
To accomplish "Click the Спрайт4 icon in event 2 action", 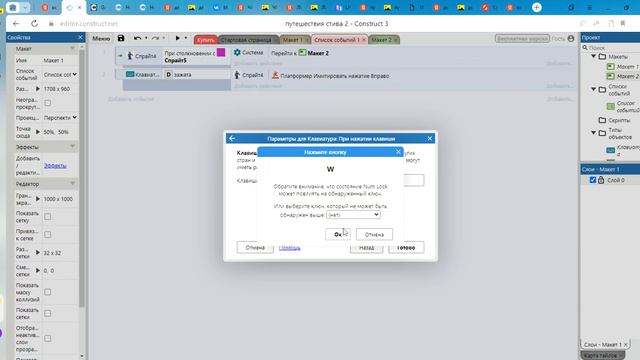I will coord(237,75).
